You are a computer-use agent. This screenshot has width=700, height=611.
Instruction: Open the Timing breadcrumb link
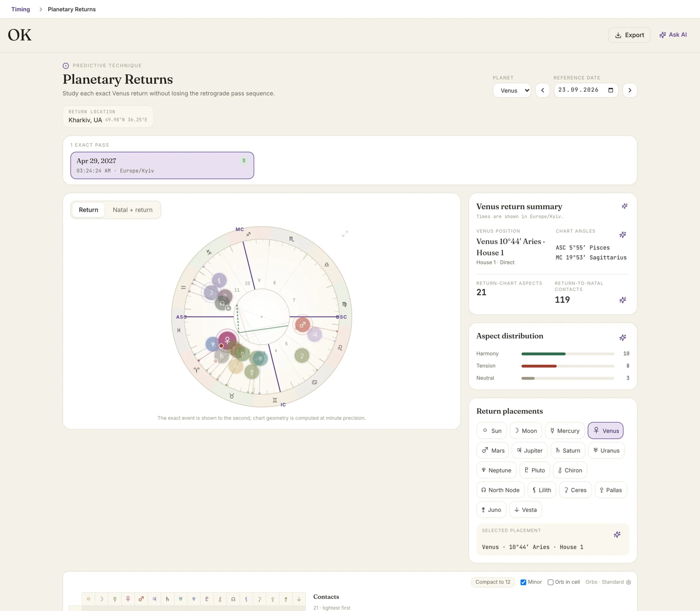pos(20,9)
